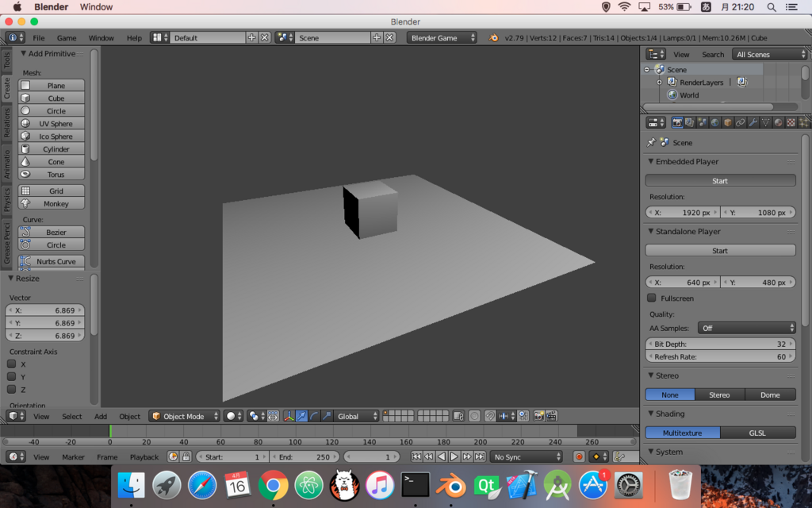Open the Help menu
The width and height of the screenshot is (812, 508).
[134, 38]
